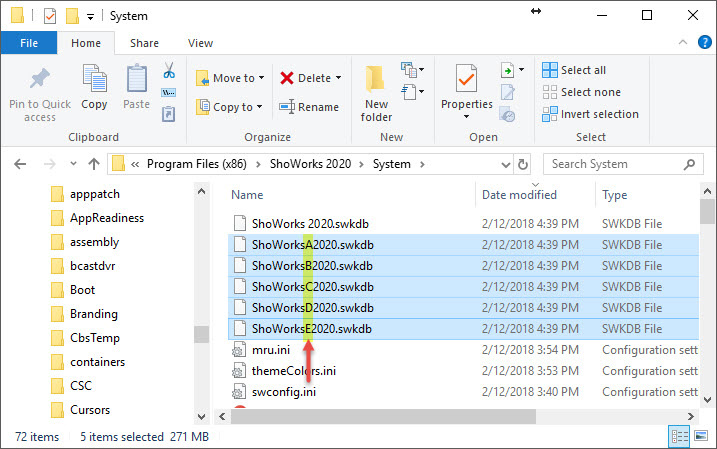717x449 pixels.
Task: Open Properties with the checkmark icon
Action: tap(466, 79)
